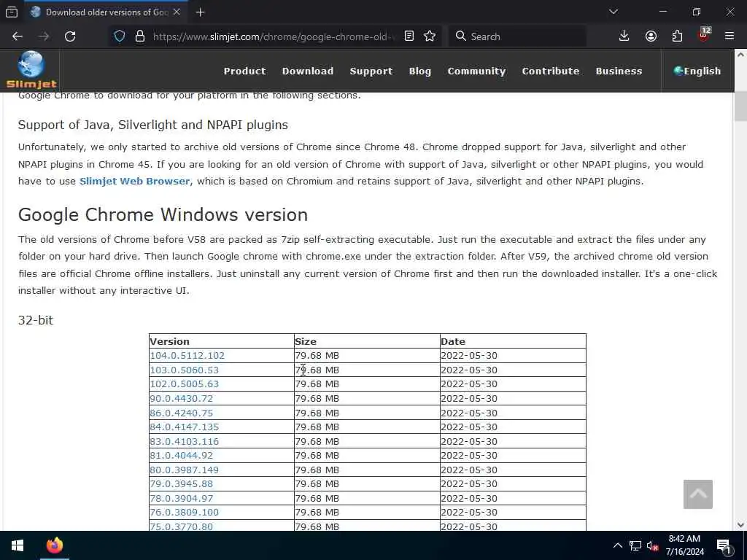Viewport: 747px width, 560px height.
Task: Click the Firefox Search box
Action: click(x=517, y=36)
